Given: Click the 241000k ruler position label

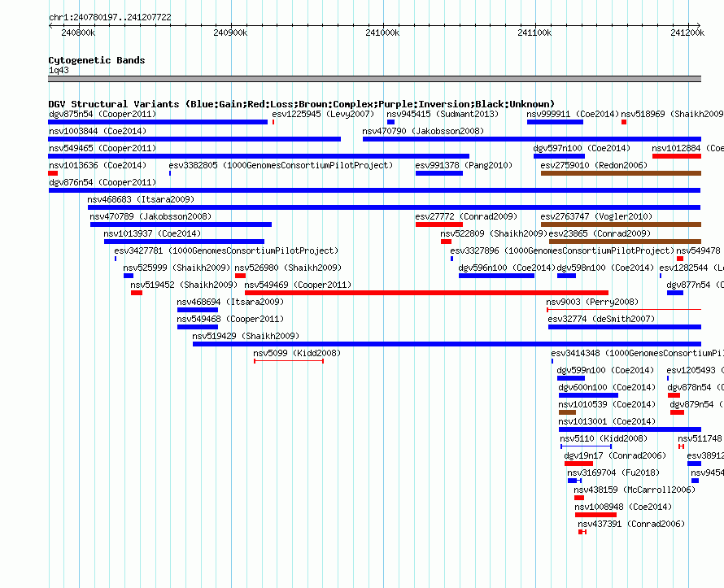Looking at the screenshot, I should tap(382, 33).
